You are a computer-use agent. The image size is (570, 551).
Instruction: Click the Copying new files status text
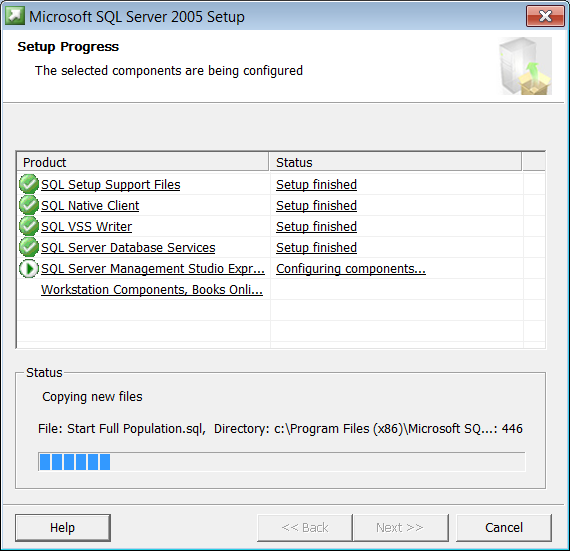tap(92, 397)
